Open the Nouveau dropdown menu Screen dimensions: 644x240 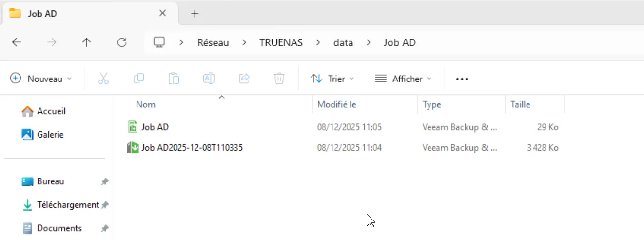click(41, 79)
